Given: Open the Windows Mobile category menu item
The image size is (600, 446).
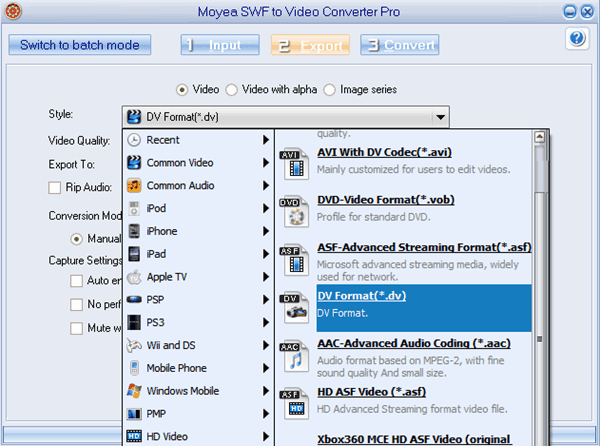Looking at the screenshot, I should (198, 391).
